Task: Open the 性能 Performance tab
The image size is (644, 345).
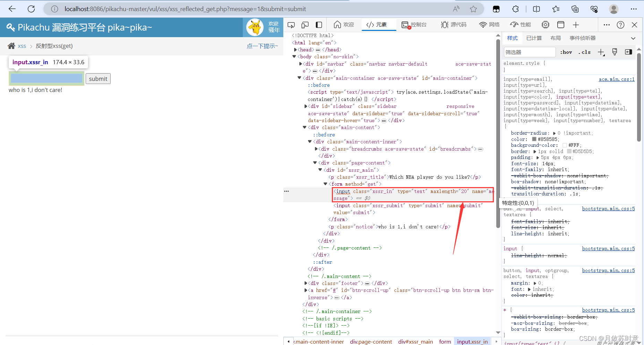Action: [521, 25]
